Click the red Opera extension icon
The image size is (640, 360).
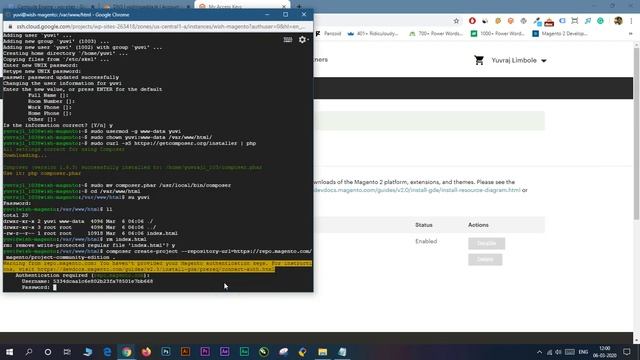pyautogui.click(x=472, y=21)
